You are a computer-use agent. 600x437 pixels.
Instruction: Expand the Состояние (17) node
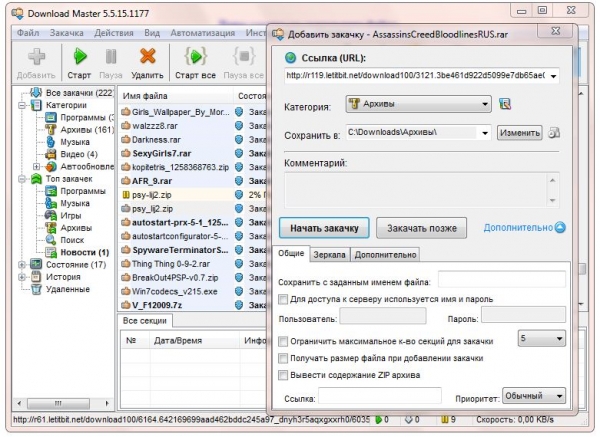click(x=22, y=264)
